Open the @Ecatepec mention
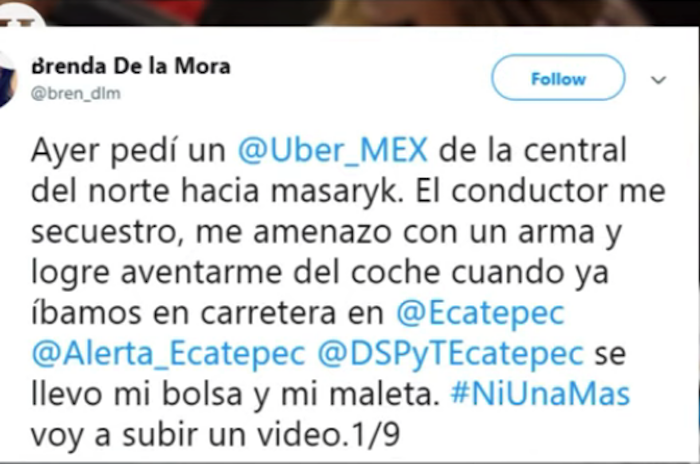Viewport: 700px width, 464px height. point(480,313)
